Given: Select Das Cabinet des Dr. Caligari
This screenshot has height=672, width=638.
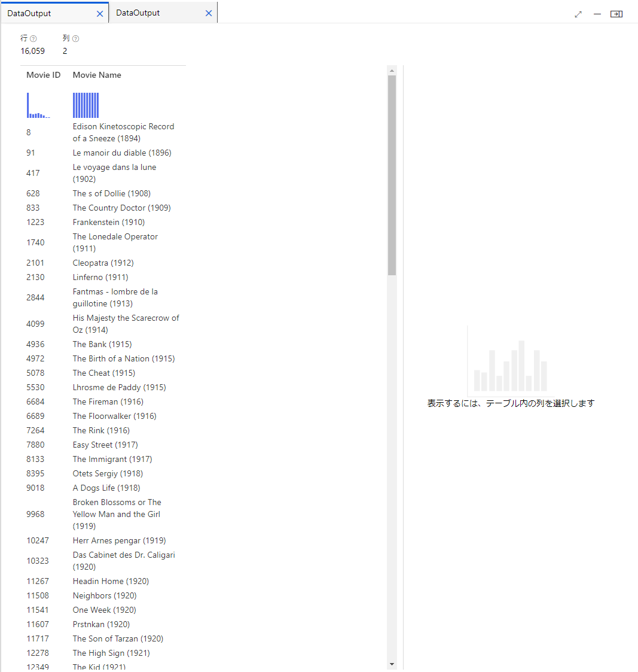Looking at the screenshot, I should click(124, 561).
